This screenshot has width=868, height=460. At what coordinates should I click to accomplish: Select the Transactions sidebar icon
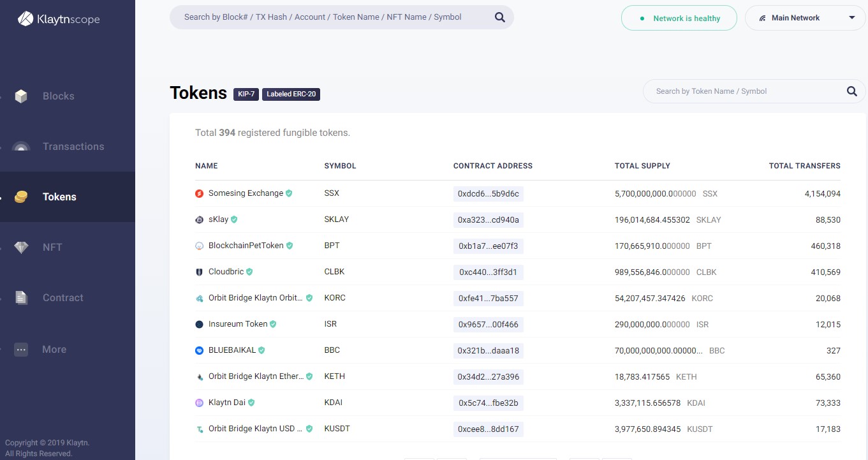coord(21,147)
